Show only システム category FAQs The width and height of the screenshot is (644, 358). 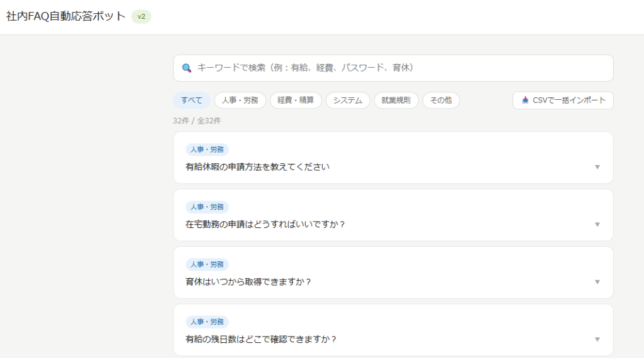click(x=348, y=100)
